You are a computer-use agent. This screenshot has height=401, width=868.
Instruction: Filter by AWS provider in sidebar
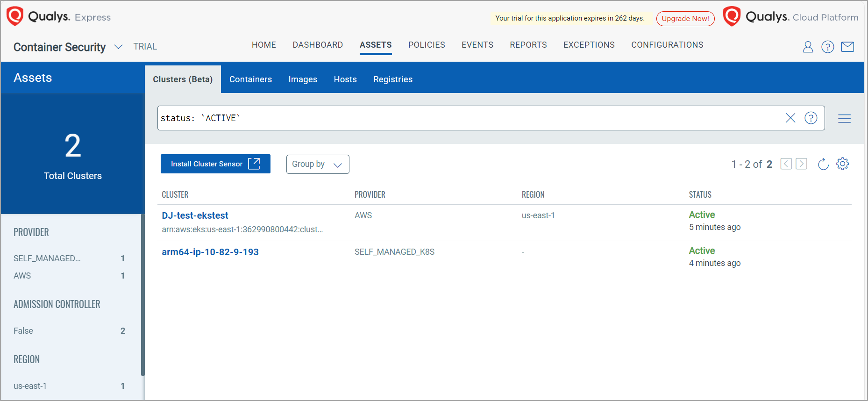(22, 276)
